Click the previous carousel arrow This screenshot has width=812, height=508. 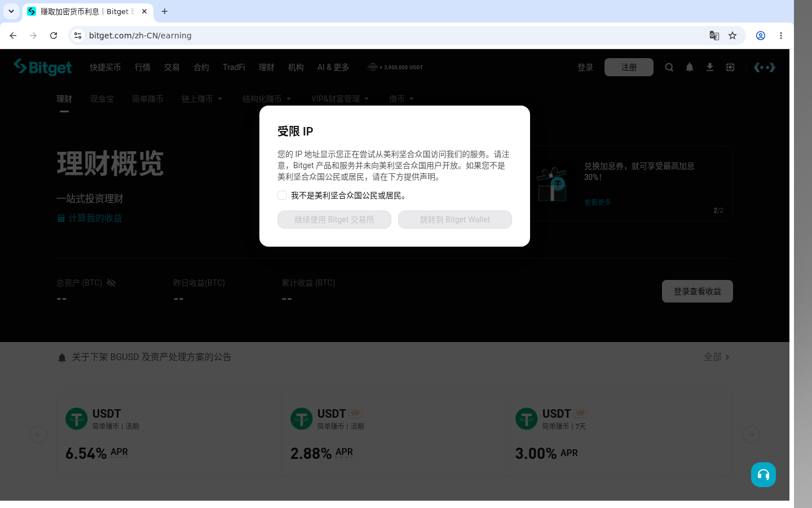[x=38, y=435]
